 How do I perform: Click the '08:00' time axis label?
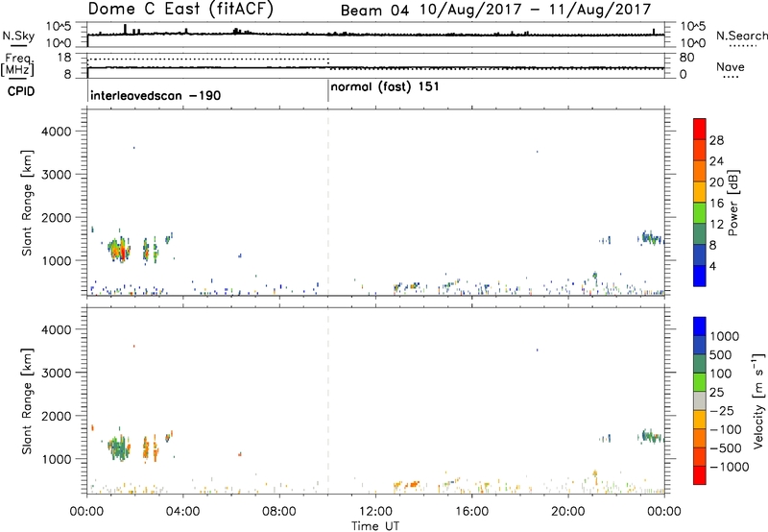pos(279,512)
